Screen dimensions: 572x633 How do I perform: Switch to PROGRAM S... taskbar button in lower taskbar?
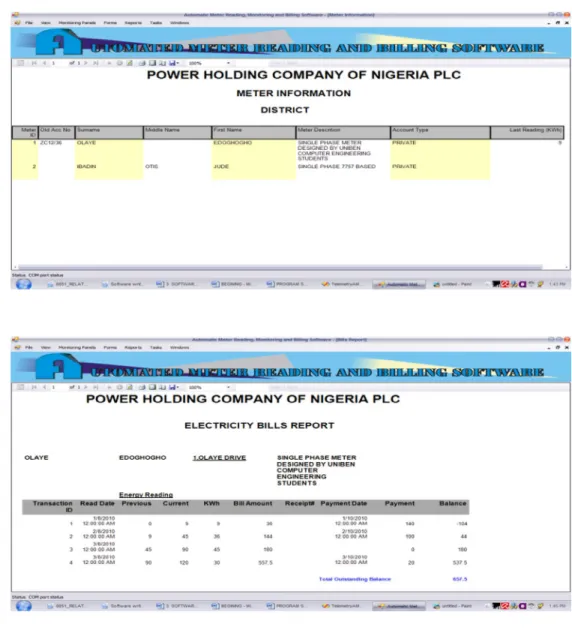click(286, 606)
